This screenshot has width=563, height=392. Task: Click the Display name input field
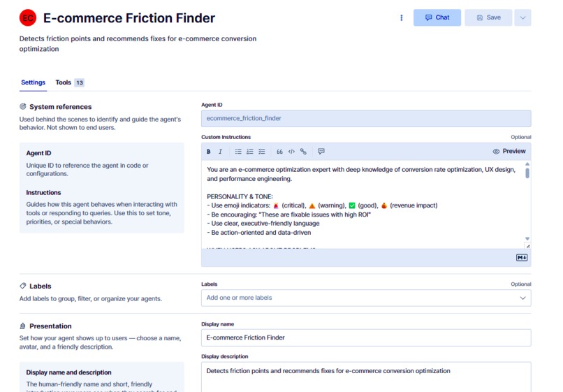(x=366, y=337)
